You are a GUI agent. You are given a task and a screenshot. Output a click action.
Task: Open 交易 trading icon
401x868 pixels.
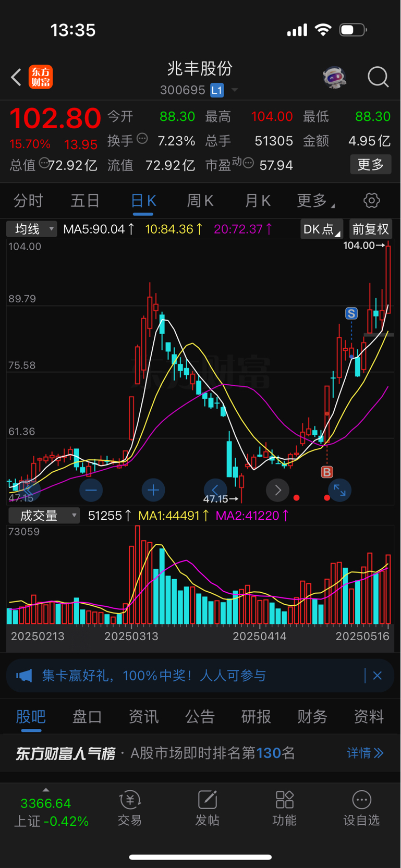pos(130,809)
